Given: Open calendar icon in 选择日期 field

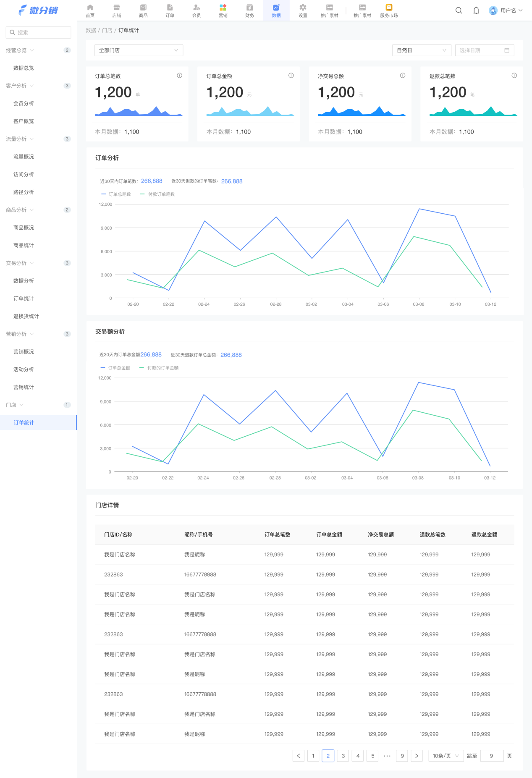Looking at the screenshot, I should pos(507,50).
